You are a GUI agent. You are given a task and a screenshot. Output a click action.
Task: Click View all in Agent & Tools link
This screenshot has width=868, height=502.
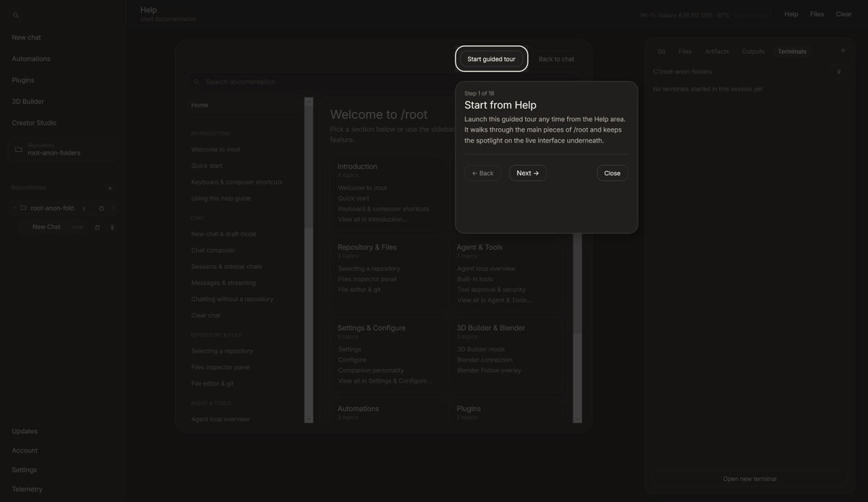[x=494, y=300]
